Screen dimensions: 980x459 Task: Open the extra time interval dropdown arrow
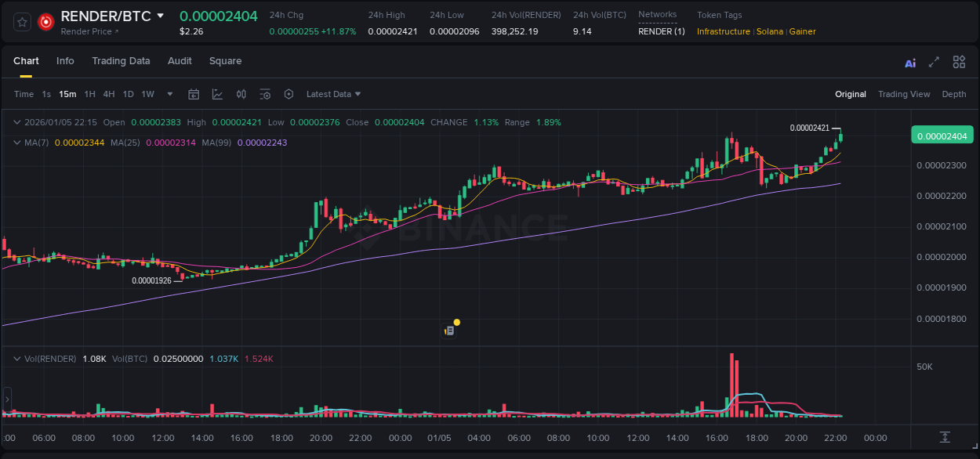(x=169, y=93)
